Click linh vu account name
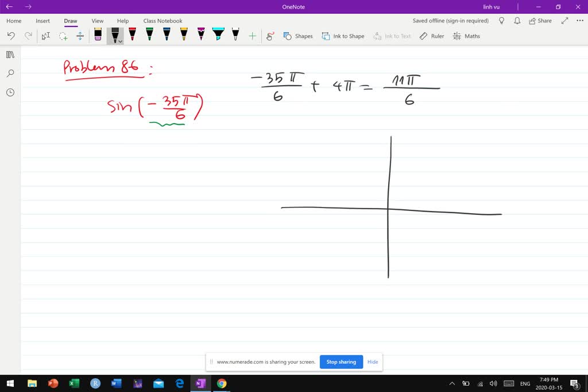This screenshot has width=588, height=392. tap(492, 7)
